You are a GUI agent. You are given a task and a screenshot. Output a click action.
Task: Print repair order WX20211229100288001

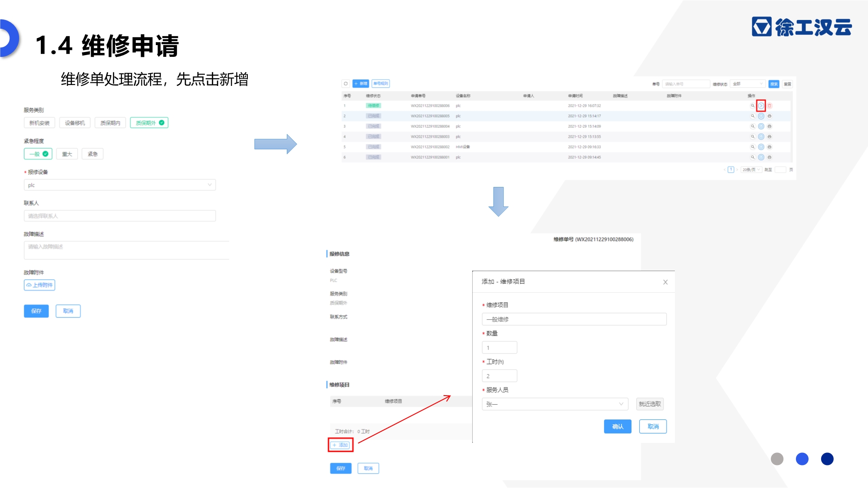point(769,157)
